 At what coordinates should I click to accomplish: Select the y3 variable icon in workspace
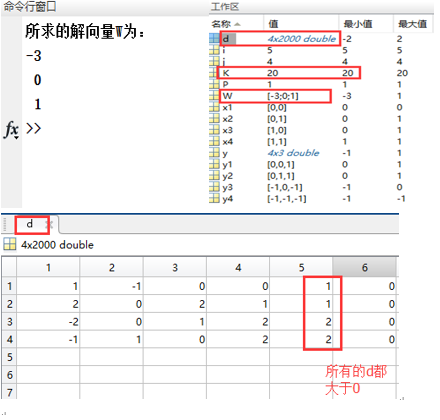[214, 187]
